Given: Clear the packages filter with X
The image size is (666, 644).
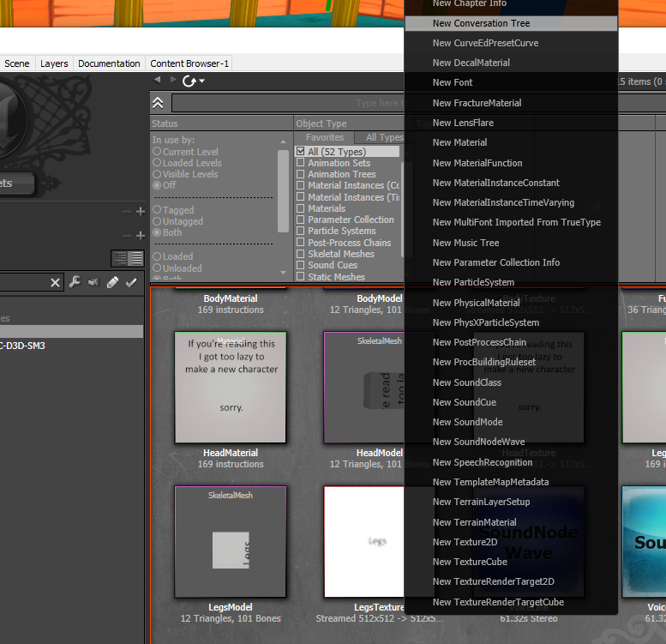Looking at the screenshot, I should click(x=55, y=282).
